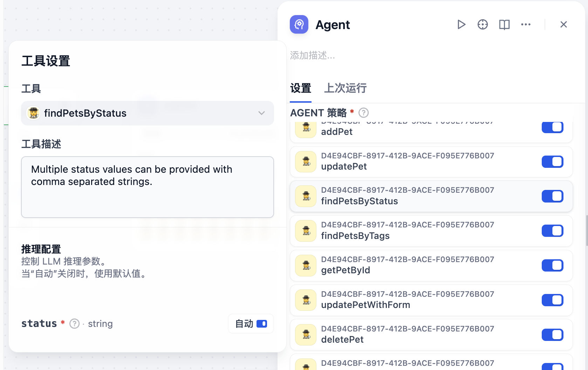Toggle off the findPetsByTags tool
588x370 pixels.
552,231
